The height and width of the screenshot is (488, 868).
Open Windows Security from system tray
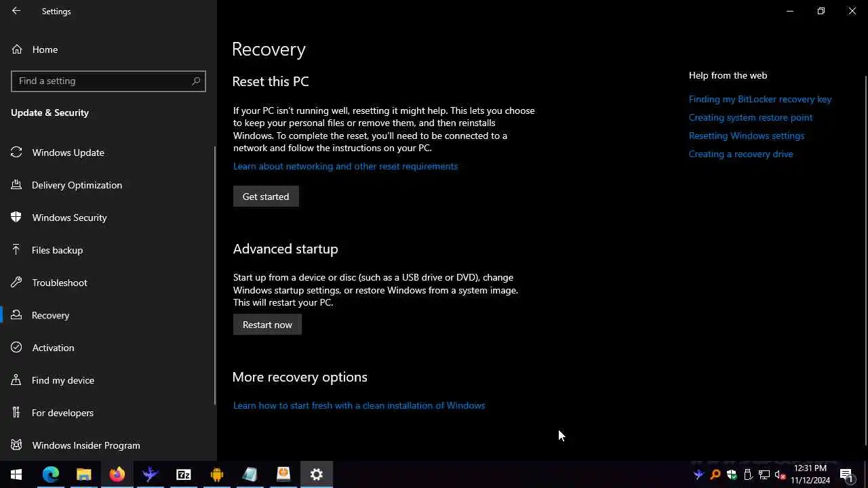click(x=732, y=474)
